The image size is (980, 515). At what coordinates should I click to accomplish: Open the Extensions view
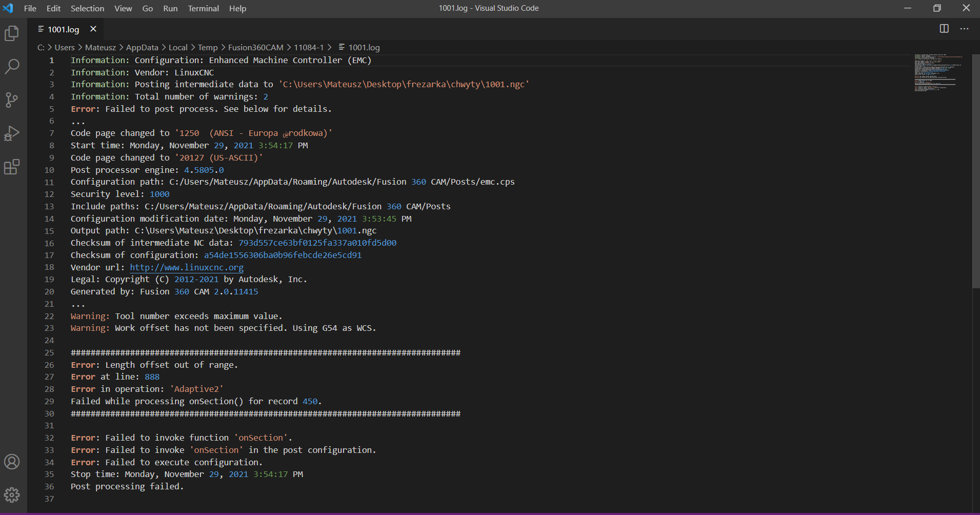[x=12, y=167]
